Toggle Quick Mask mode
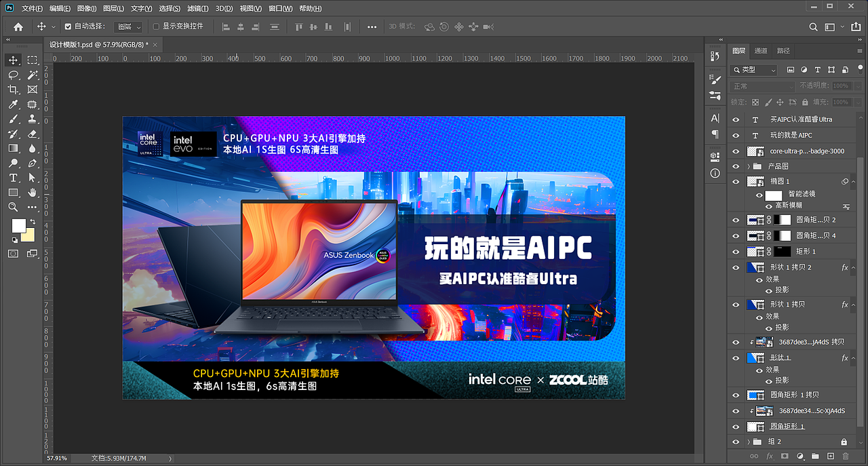 tap(13, 254)
